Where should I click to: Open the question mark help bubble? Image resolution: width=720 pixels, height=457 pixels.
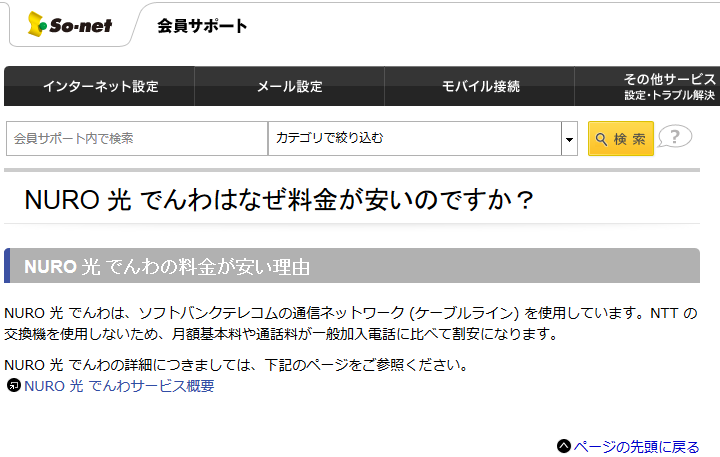(x=676, y=137)
